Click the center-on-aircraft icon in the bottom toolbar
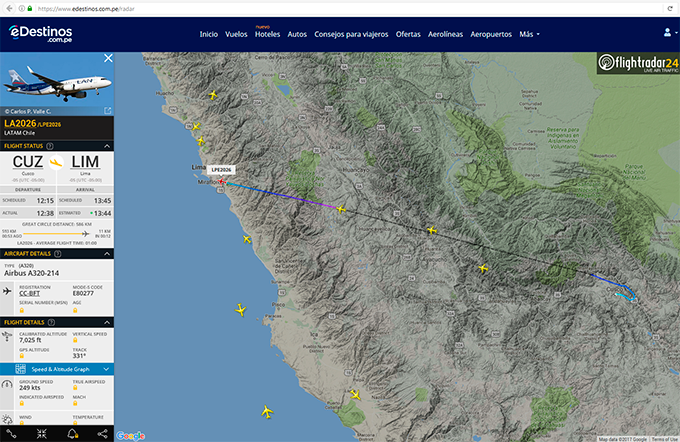680x442 pixels. click(42, 433)
